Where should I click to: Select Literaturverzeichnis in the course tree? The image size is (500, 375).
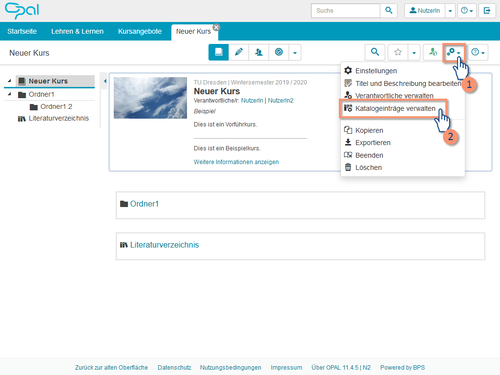pos(59,118)
